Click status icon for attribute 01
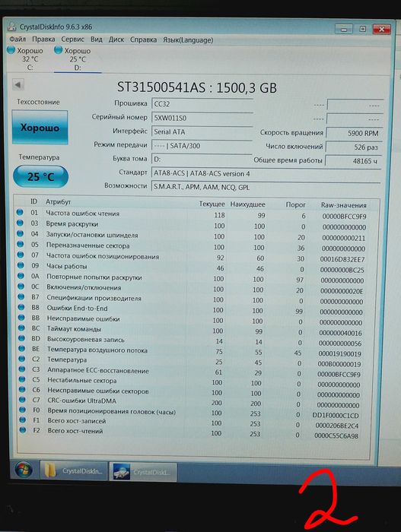This screenshot has width=401, height=532. [20, 212]
